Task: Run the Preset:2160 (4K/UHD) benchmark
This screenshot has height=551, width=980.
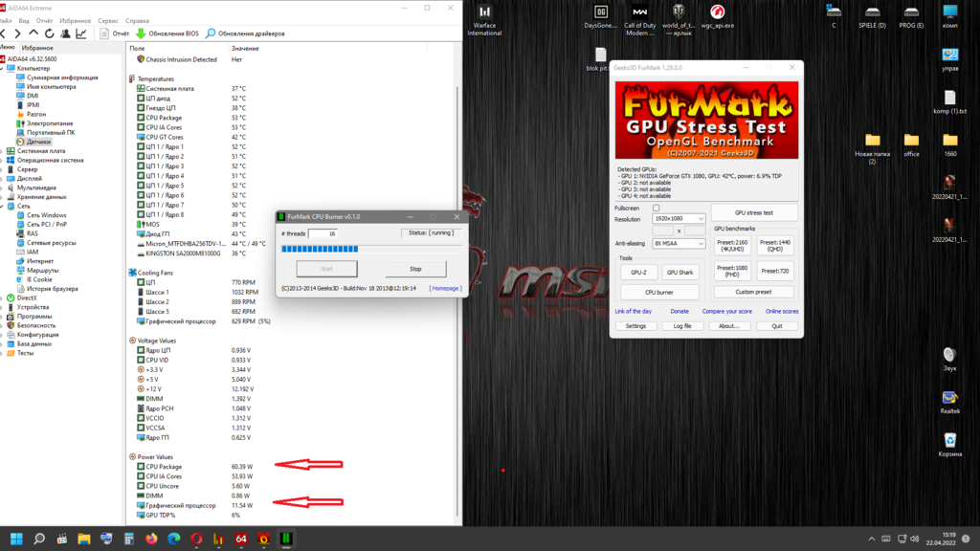Action: 732,246
